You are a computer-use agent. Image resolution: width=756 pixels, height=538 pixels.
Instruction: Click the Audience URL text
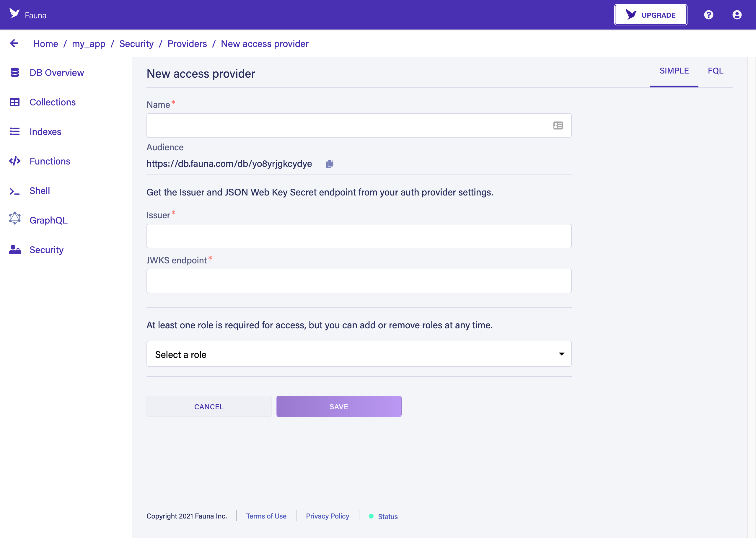tap(229, 164)
